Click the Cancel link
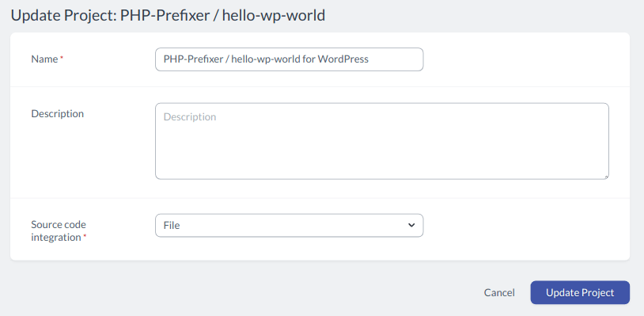The image size is (644, 316). click(x=499, y=292)
